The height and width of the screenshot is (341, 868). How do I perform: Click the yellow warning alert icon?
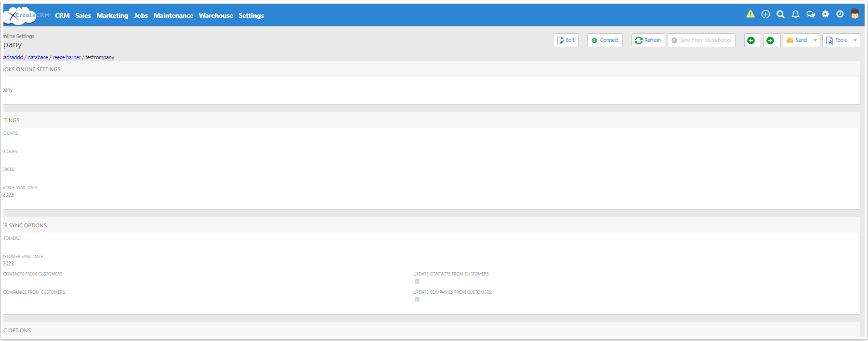[750, 14]
